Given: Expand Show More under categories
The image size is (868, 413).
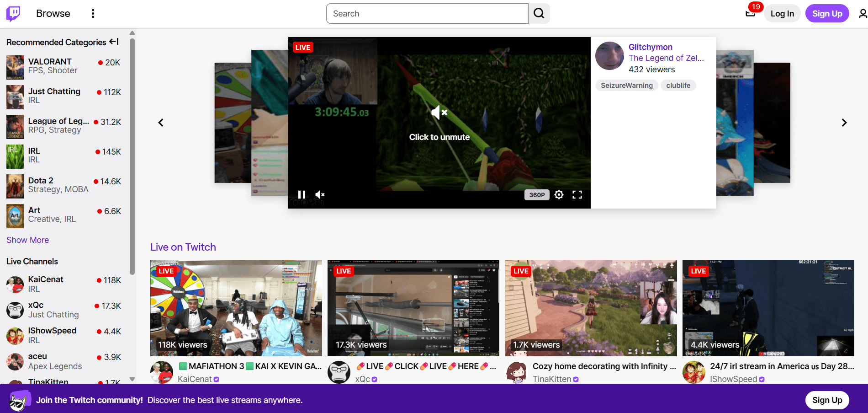Looking at the screenshot, I should (27, 240).
